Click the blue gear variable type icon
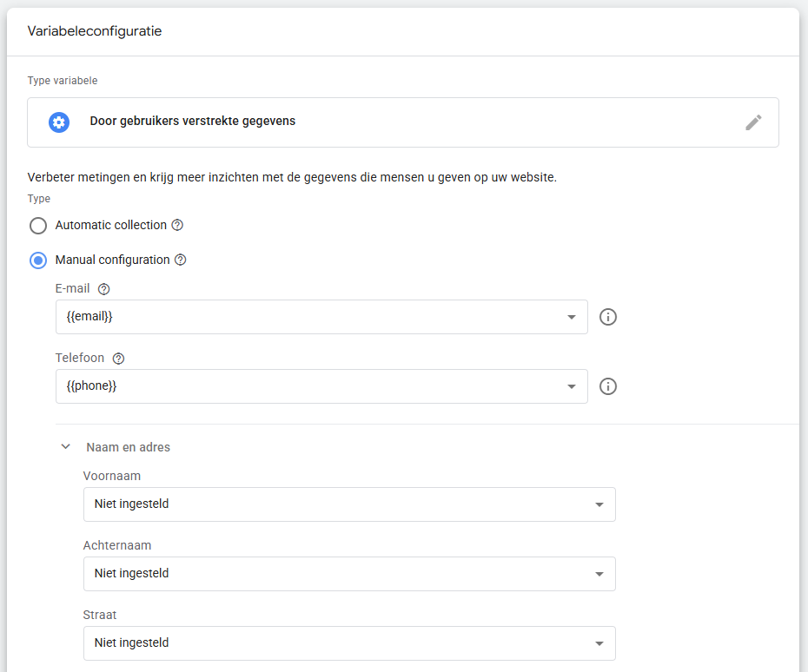The width and height of the screenshot is (808, 672). point(59,122)
